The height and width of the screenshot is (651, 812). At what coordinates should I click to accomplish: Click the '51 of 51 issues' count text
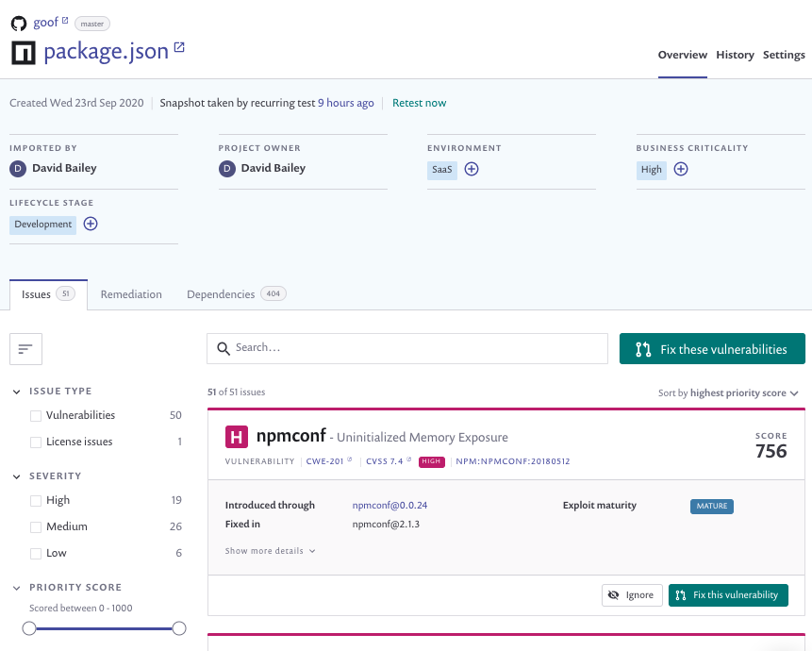tap(236, 392)
